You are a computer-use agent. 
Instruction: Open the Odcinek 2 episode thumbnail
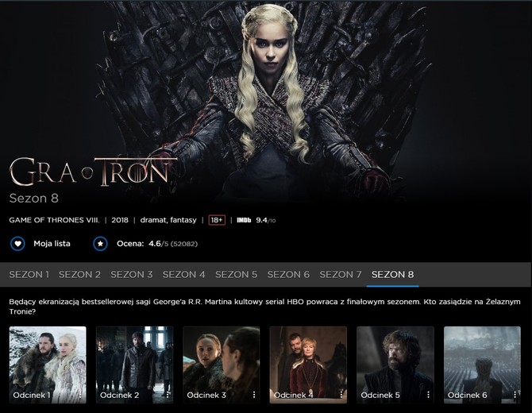pos(134,365)
